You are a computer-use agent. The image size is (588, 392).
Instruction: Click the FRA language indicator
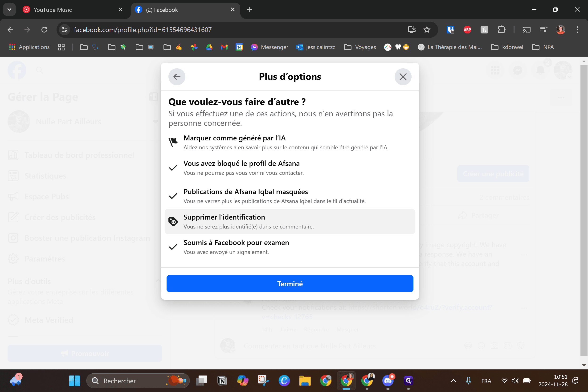(486, 381)
